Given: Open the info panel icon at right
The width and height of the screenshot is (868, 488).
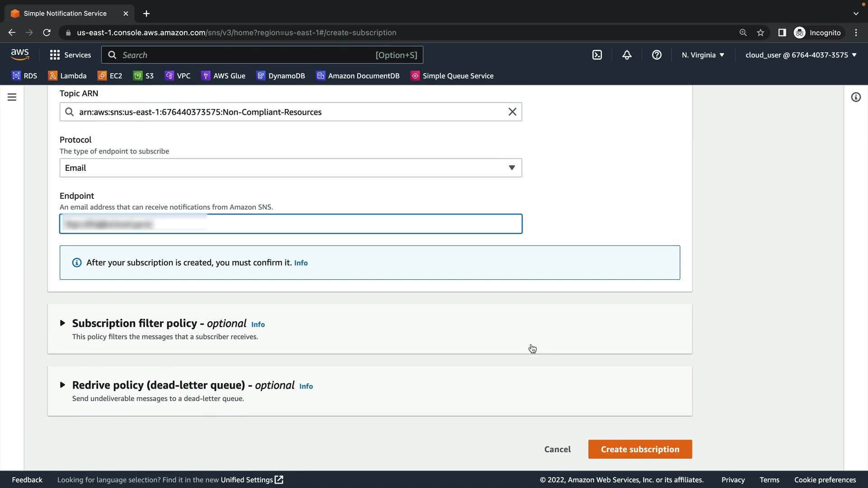Looking at the screenshot, I should (855, 97).
